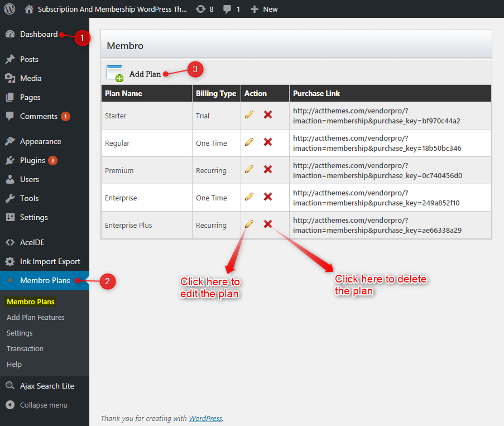Click the Users person icon
Image resolution: width=504 pixels, height=426 pixels.
pos(10,179)
